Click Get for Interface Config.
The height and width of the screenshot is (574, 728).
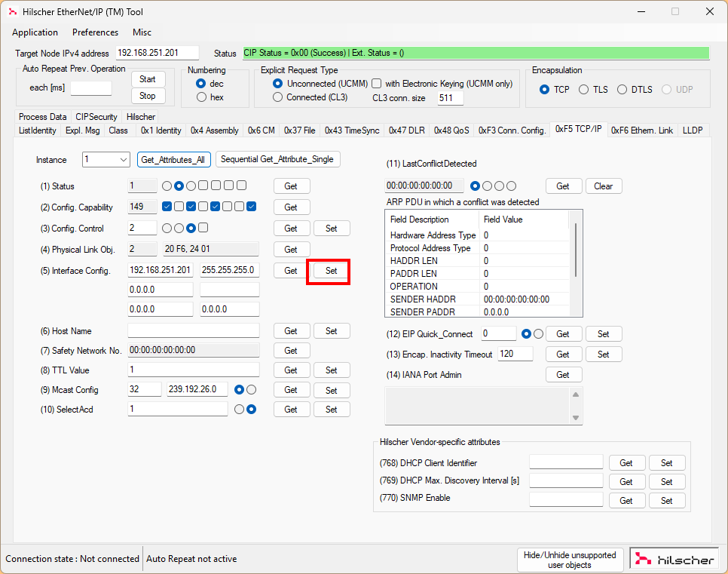click(x=291, y=271)
